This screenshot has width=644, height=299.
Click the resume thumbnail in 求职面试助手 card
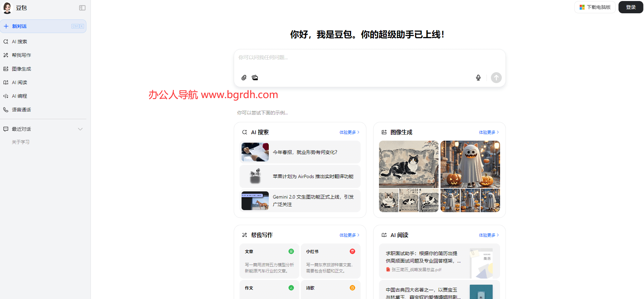coord(481,263)
